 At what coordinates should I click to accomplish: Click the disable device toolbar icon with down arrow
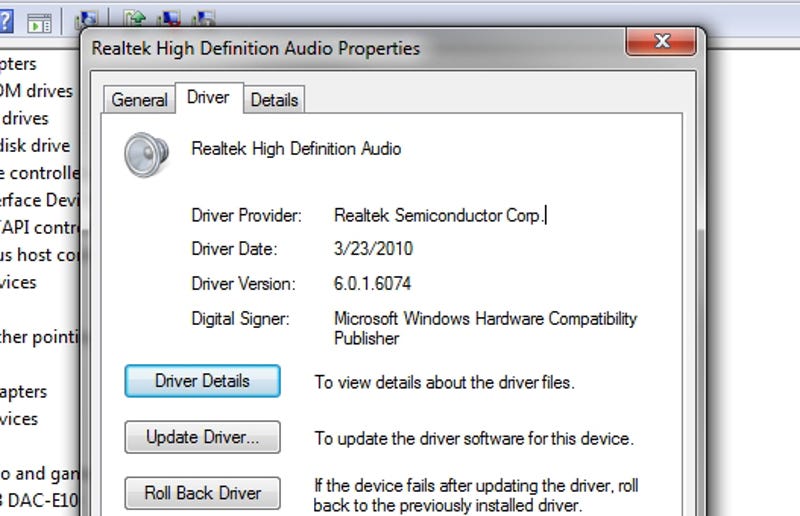[203, 18]
